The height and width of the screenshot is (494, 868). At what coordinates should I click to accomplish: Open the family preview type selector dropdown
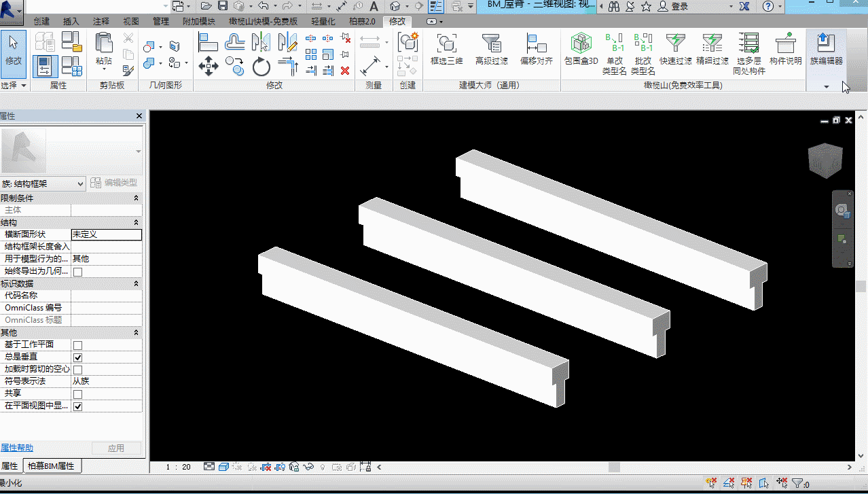[x=139, y=151]
